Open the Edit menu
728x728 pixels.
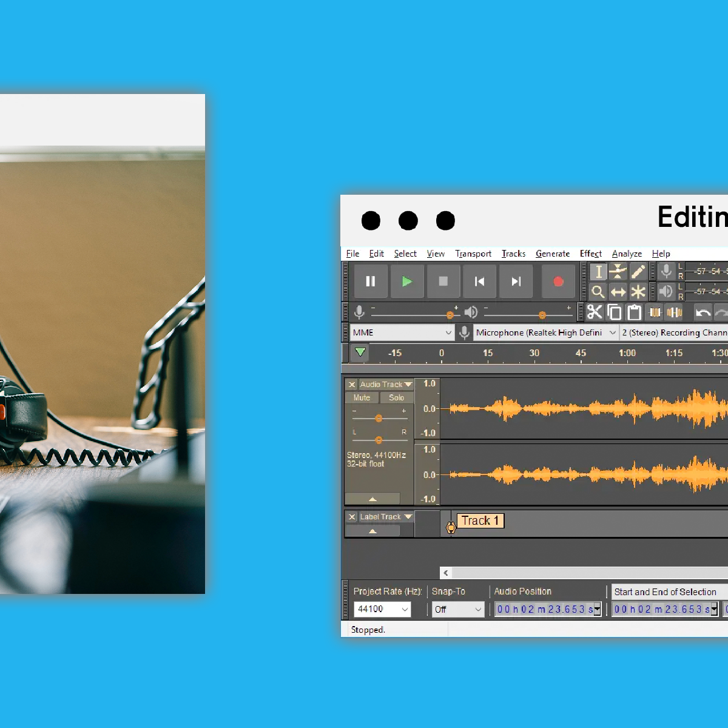pyautogui.click(x=376, y=254)
